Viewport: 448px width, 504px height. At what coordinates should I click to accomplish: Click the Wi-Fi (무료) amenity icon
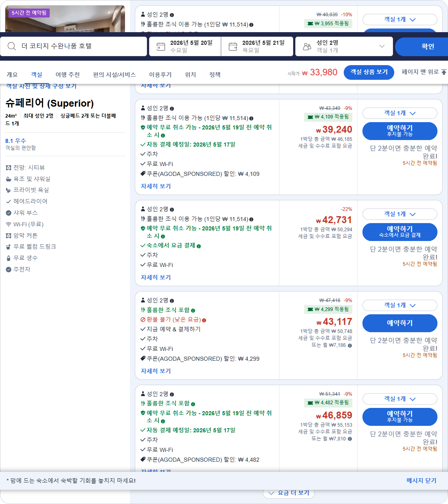(9, 224)
